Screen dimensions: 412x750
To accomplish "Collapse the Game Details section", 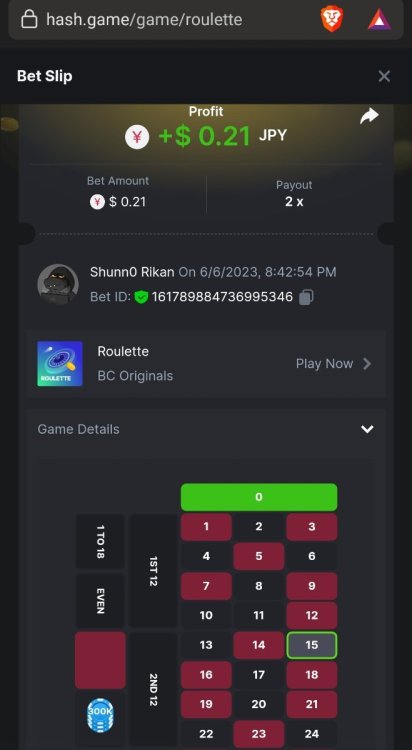I will [367, 429].
